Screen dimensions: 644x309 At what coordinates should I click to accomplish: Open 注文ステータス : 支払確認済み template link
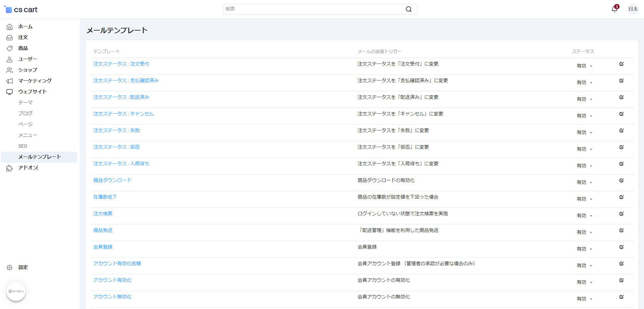coord(126,80)
